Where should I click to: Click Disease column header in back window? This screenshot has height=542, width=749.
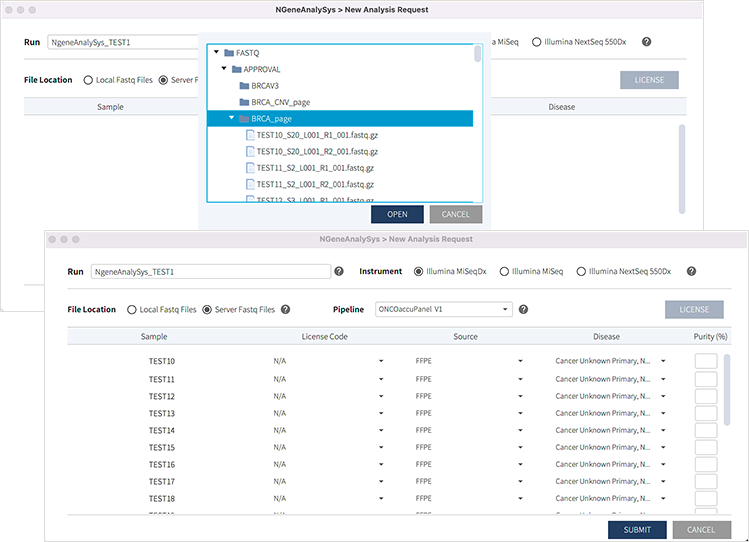coord(561,107)
